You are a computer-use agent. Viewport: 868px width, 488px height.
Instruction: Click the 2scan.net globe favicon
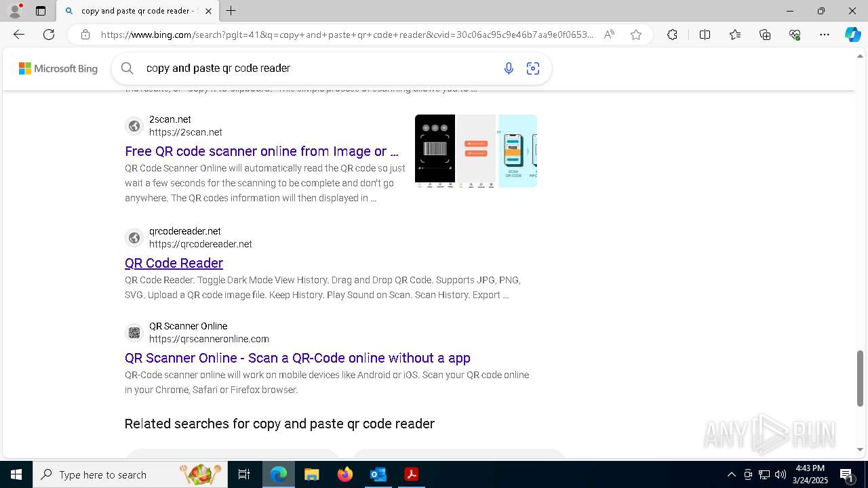pyautogui.click(x=134, y=126)
